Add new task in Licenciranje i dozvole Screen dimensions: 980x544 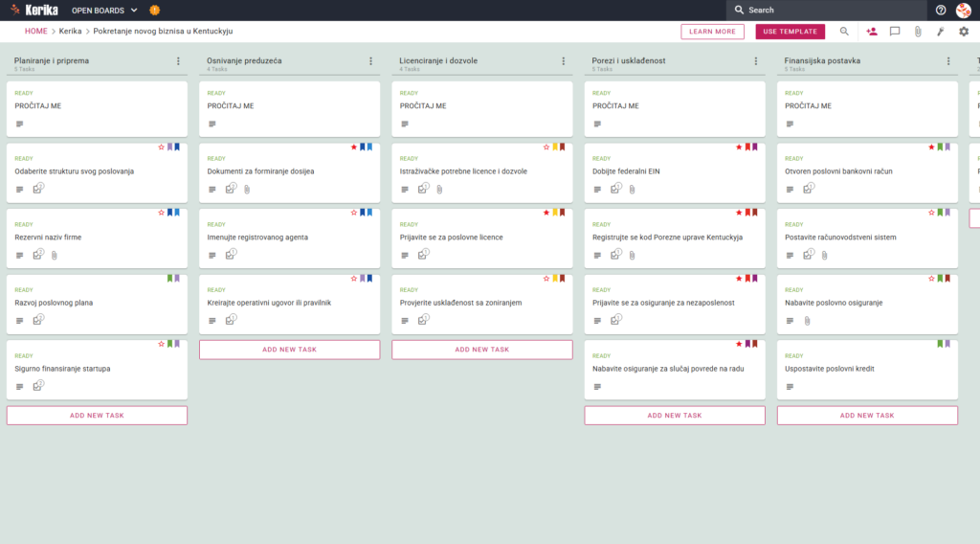pos(482,350)
